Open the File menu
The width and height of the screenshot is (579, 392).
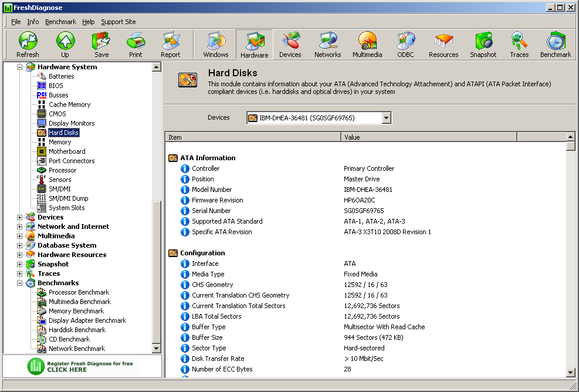point(16,22)
